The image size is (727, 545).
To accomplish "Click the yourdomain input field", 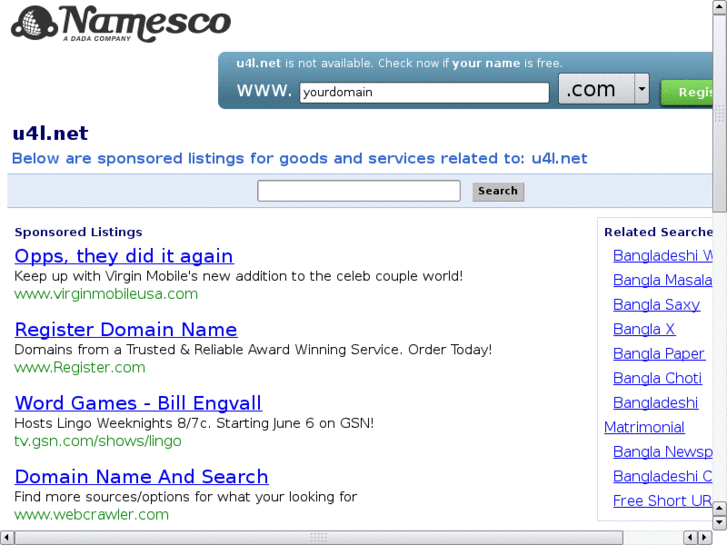I will (x=424, y=92).
